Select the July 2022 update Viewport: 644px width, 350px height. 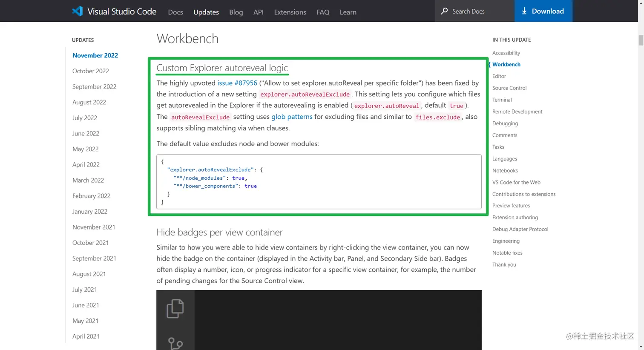(85, 118)
